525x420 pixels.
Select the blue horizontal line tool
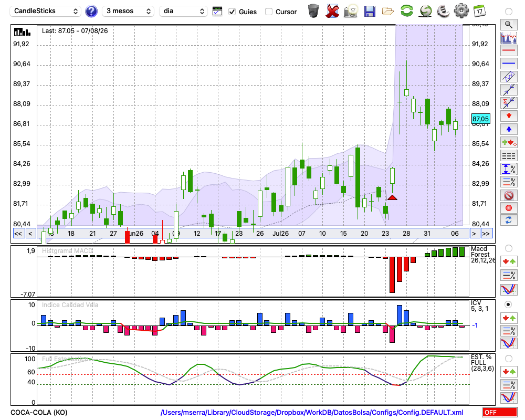point(509,64)
